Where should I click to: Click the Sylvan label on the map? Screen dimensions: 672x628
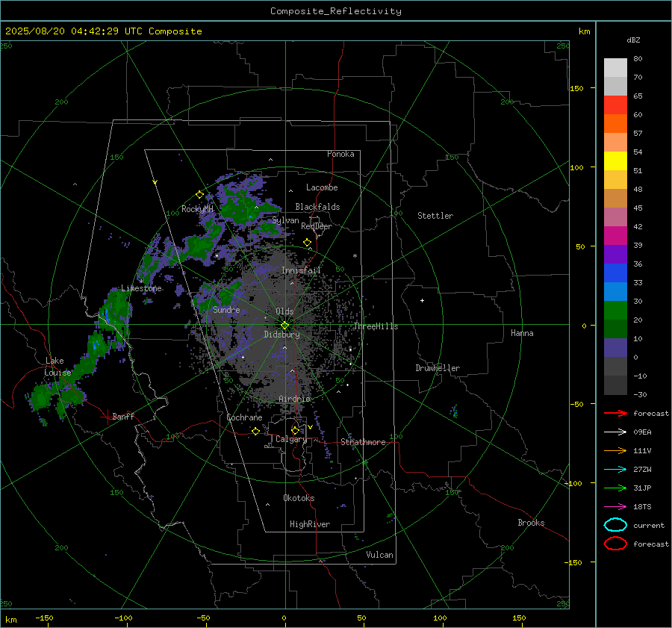coord(285,220)
